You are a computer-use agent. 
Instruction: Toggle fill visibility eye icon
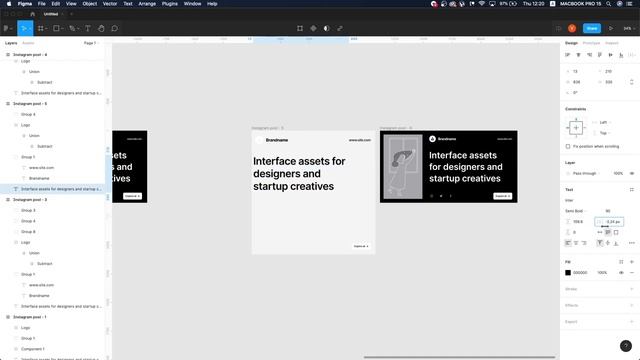tap(621, 273)
